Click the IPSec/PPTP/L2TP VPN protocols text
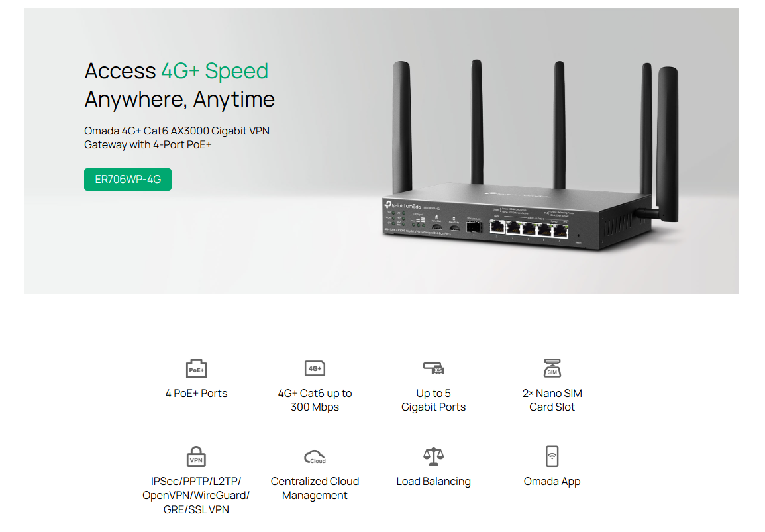This screenshot has height=532, width=765. coord(196,496)
